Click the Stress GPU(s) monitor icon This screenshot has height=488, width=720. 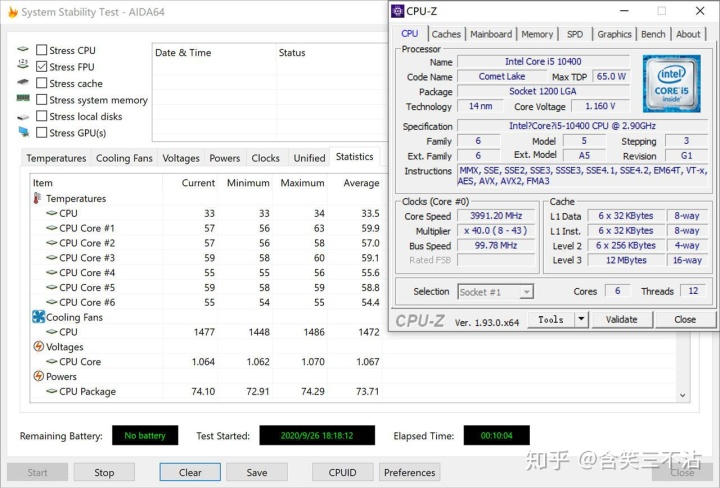tap(24, 132)
